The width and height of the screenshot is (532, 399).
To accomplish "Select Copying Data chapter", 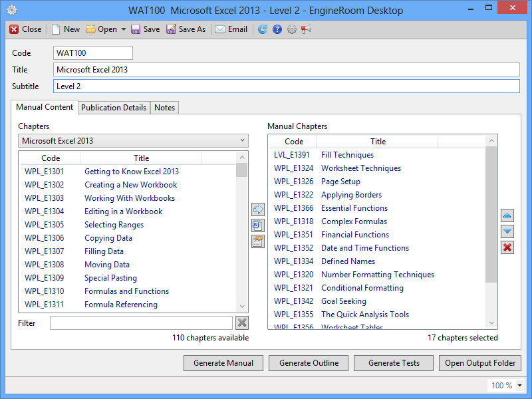I will point(128,238).
